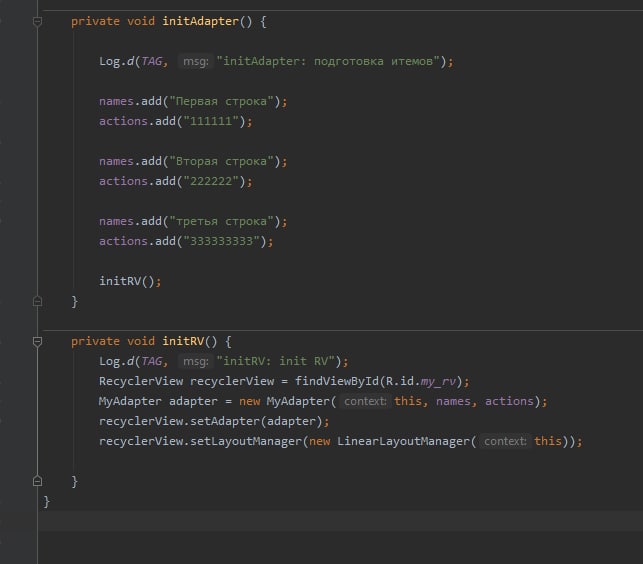The width and height of the screenshot is (643, 564).
Task: Click the initAdapter method name
Action: tap(201, 21)
